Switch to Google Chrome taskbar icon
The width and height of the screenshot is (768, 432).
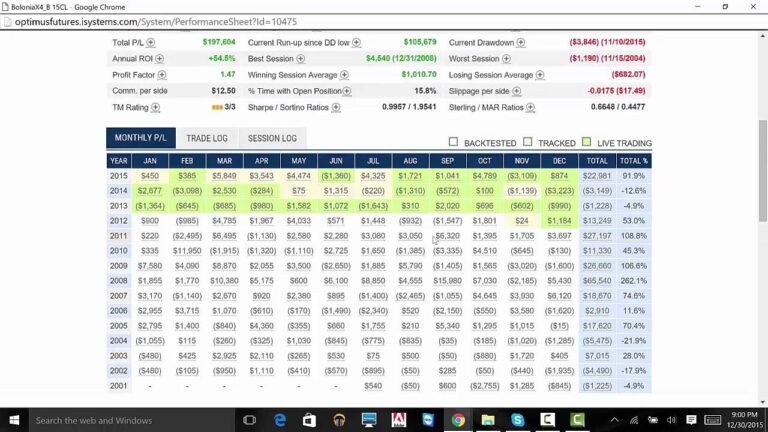click(x=458, y=420)
